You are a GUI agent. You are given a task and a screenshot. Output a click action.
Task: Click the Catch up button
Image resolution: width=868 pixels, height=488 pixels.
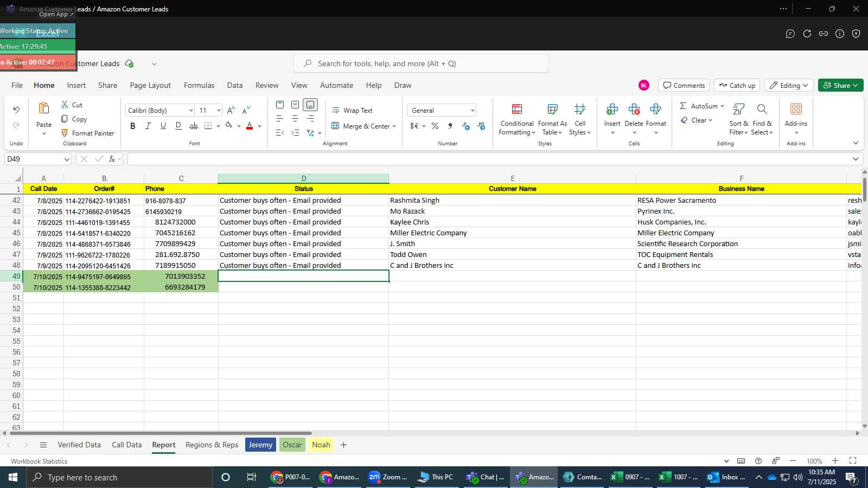pos(737,85)
